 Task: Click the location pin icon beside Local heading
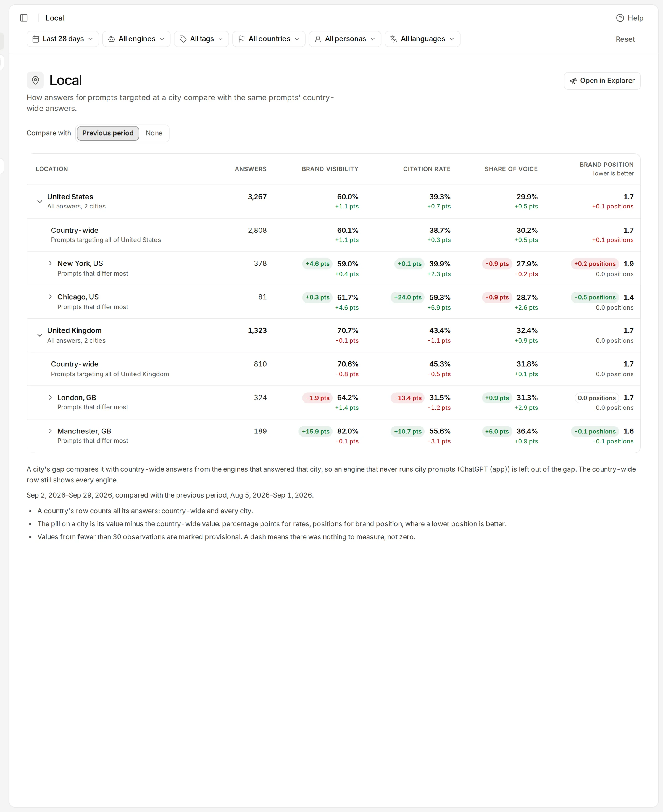coord(35,80)
